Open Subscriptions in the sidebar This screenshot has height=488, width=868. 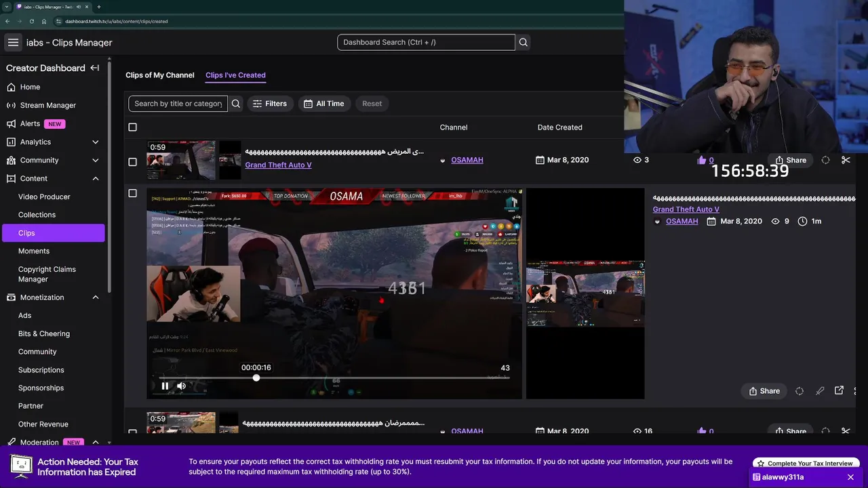tap(41, 370)
